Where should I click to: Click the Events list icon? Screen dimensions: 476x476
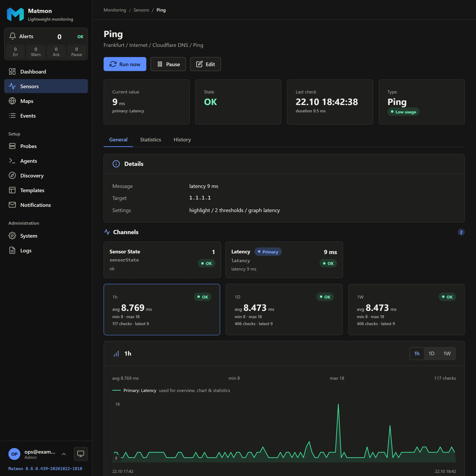12,115
